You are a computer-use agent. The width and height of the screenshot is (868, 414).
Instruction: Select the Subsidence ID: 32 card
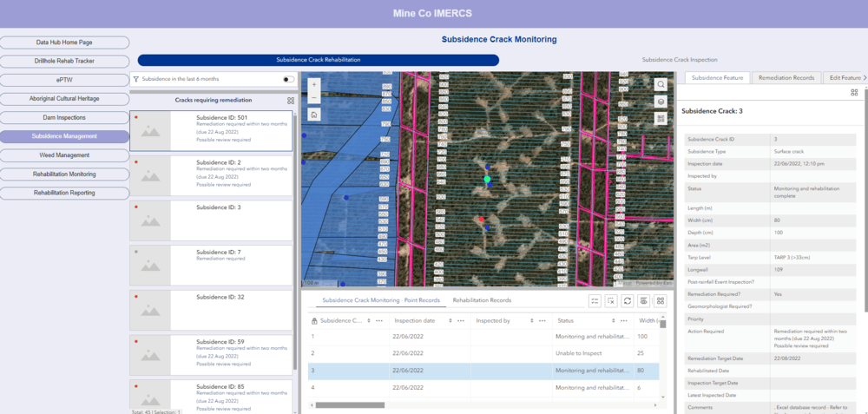211,310
